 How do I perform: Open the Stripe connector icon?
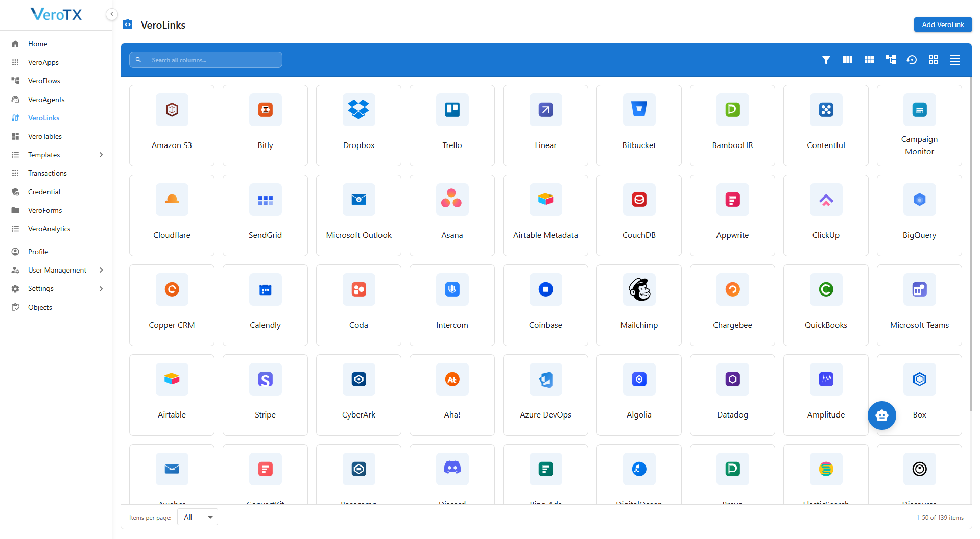tap(265, 379)
